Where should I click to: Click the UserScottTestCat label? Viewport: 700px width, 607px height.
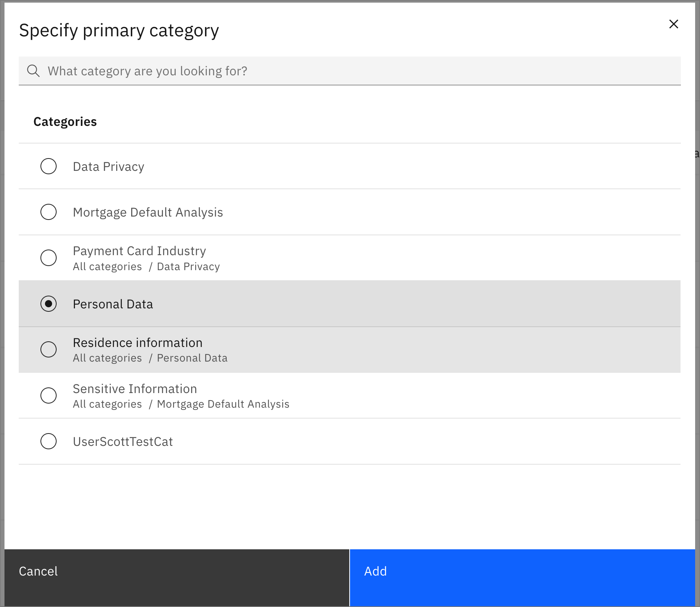click(x=123, y=441)
